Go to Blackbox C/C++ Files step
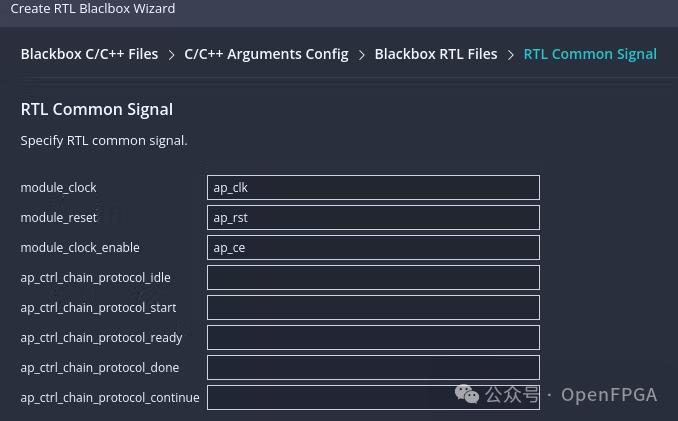Viewport: 678px width, 421px height. click(x=89, y=54)
